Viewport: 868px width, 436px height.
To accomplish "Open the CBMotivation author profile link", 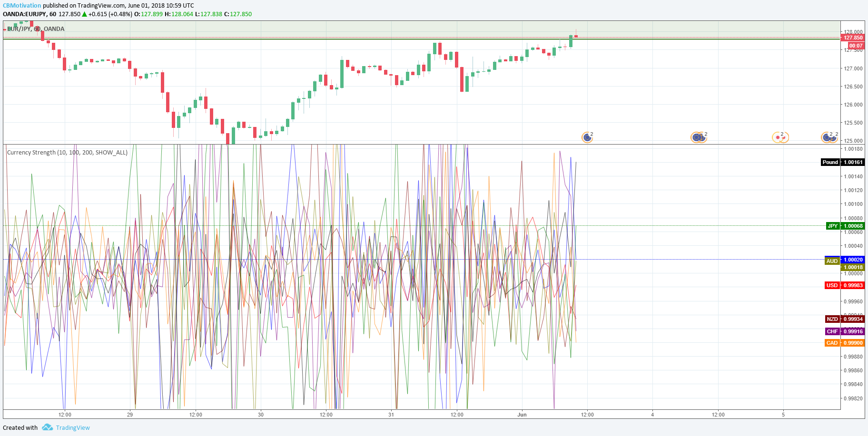I will click(x=22, y=6).
